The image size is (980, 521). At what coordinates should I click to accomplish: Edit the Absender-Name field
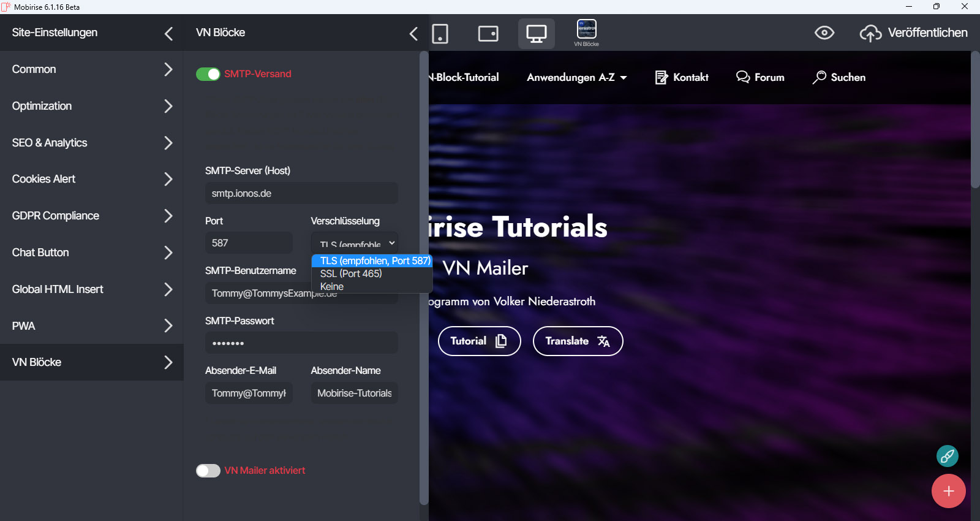coord(355,393)
